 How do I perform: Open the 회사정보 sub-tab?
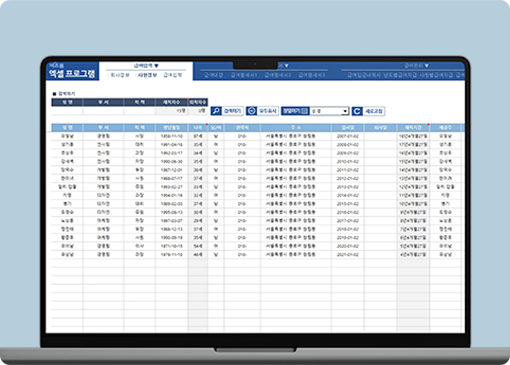pyautogui.click(x=120, y=75)
